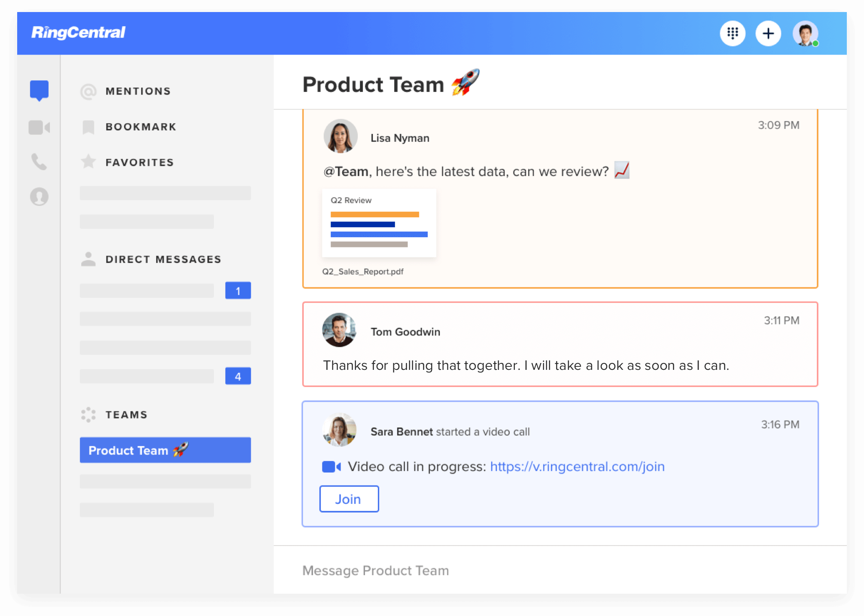Click the Join video call button
Viewport: 864px width, 616px height.
[349, 499]
